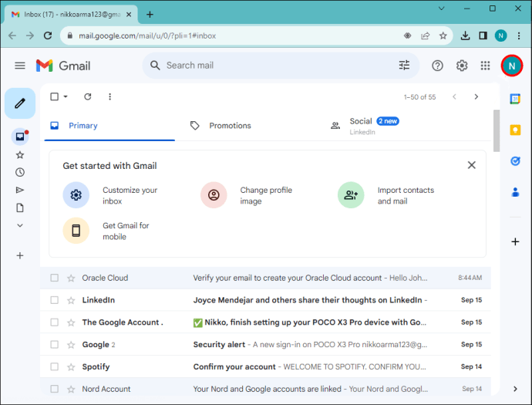Open Gmail Settings gear icon
Image resolution: width=532 pixels, height=405 pixels.
click(x=461, y=66)
